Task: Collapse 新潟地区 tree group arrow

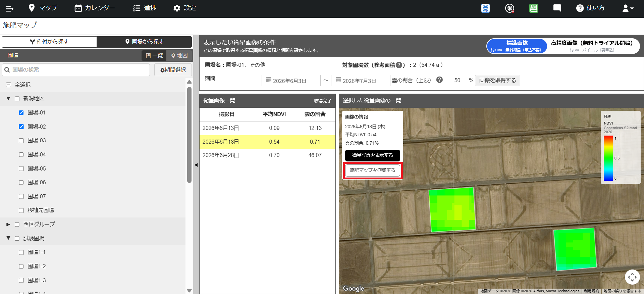Action: tap(8, 99)
